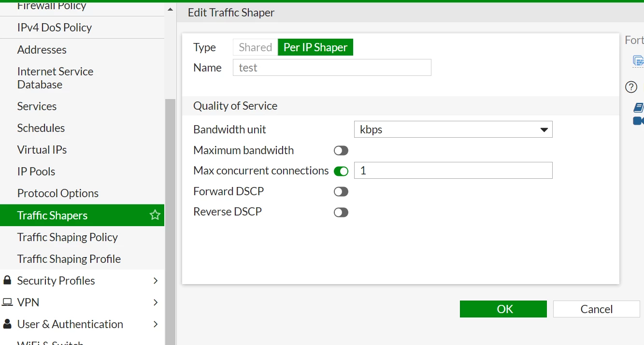Enable the Maximum bandwidth toggle
The width and height of the screenshot is (644, 345).
coord(341,151)
